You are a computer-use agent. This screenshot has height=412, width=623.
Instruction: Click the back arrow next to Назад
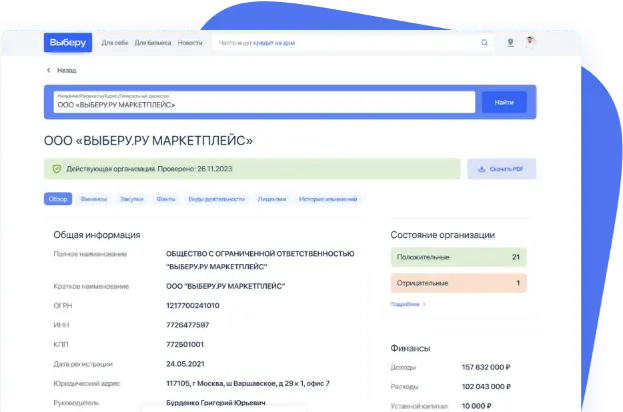coord(48,71)
